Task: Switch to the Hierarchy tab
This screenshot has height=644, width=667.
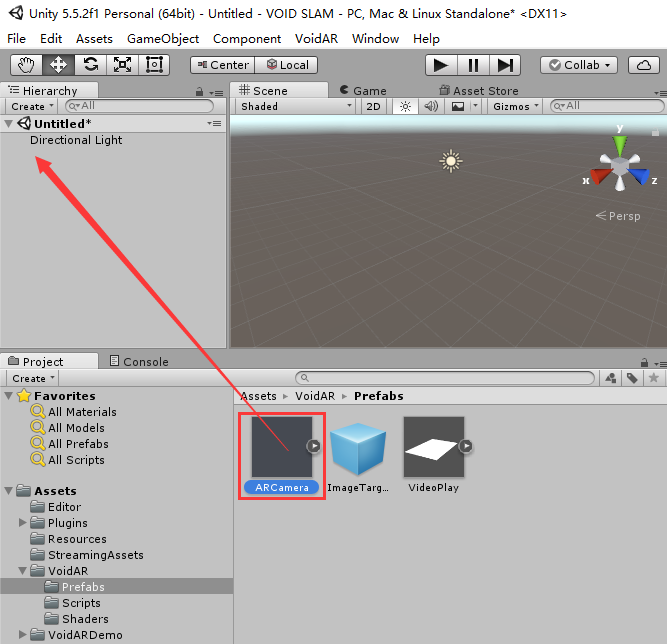Action: point(49,91)
